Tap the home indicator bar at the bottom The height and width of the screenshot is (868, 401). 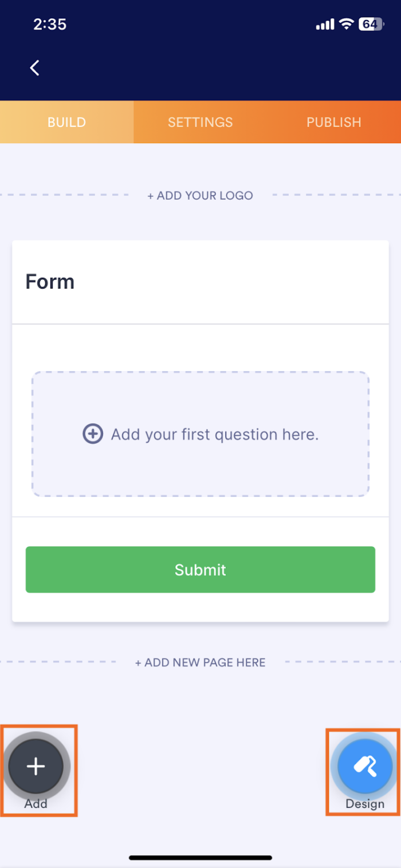pos(200,858)
